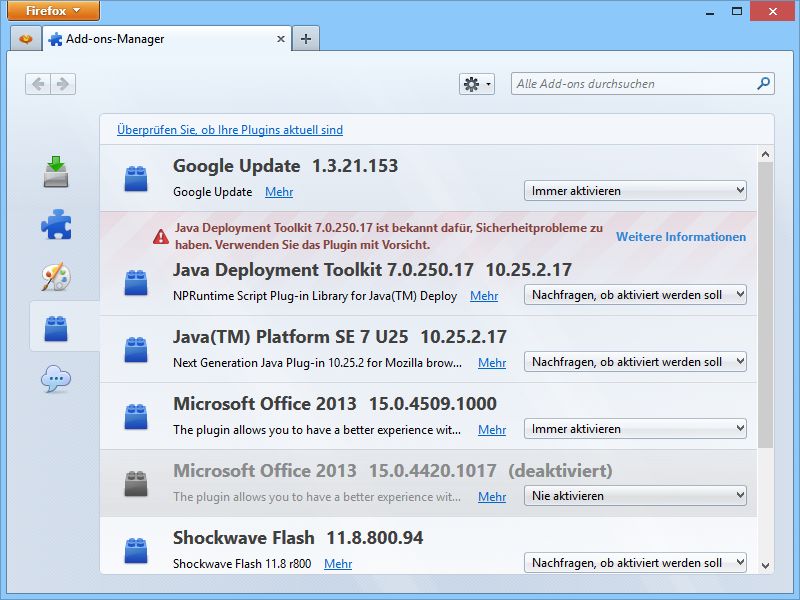Click the Shockwave Flash plugin icon

click(136, 550)
